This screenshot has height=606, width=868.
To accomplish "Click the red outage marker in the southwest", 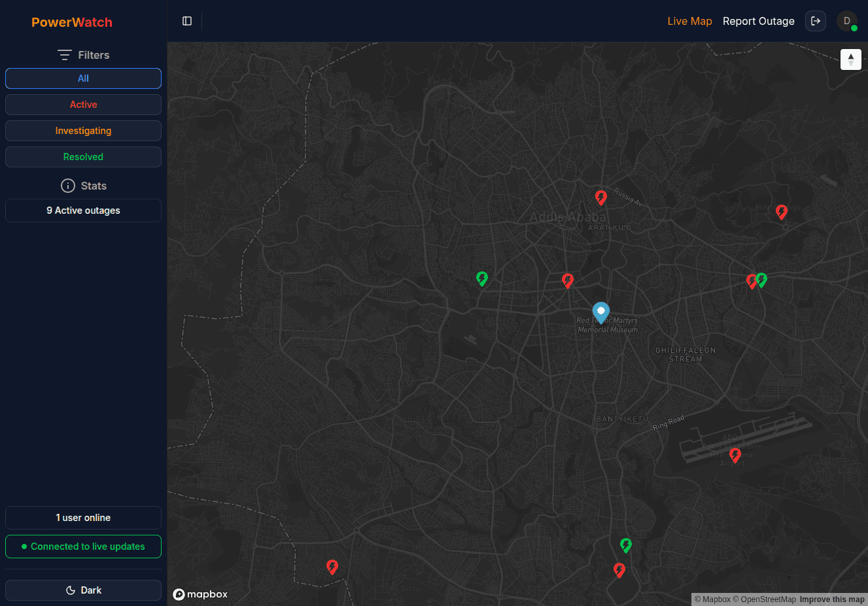I will coord(332,567).
